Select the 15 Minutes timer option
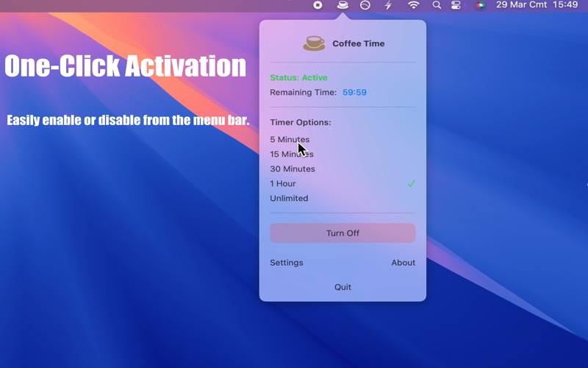This screenshot has height=368, width=588. point(292,154)
